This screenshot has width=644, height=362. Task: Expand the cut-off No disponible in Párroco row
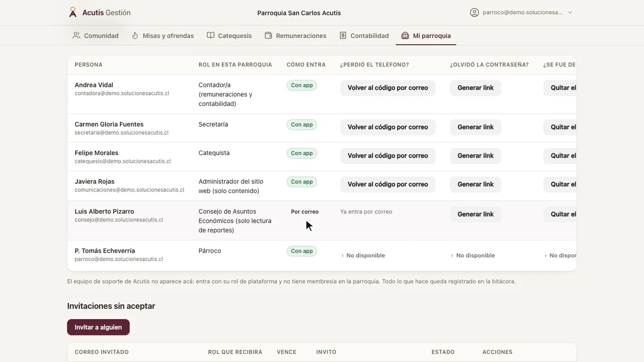click(560, 255)
